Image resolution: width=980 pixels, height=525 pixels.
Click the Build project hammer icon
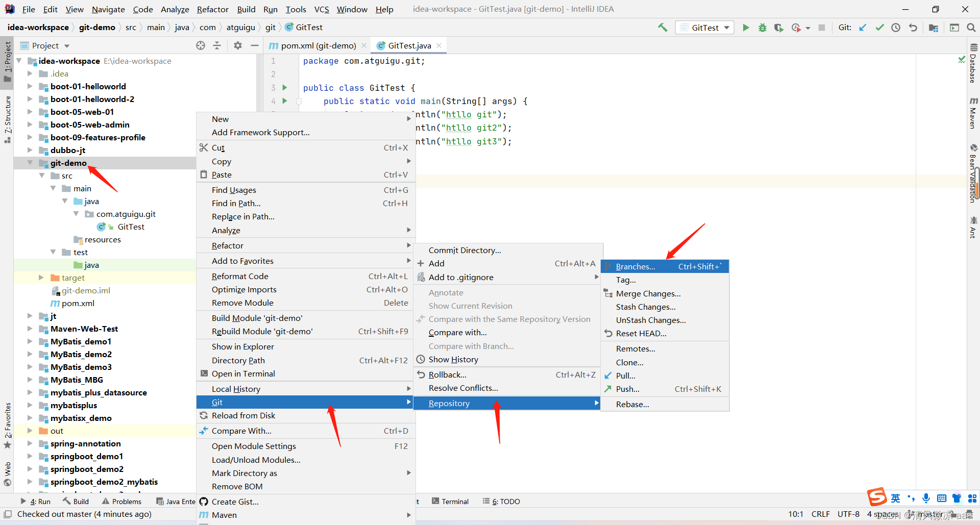coord(663,28)
